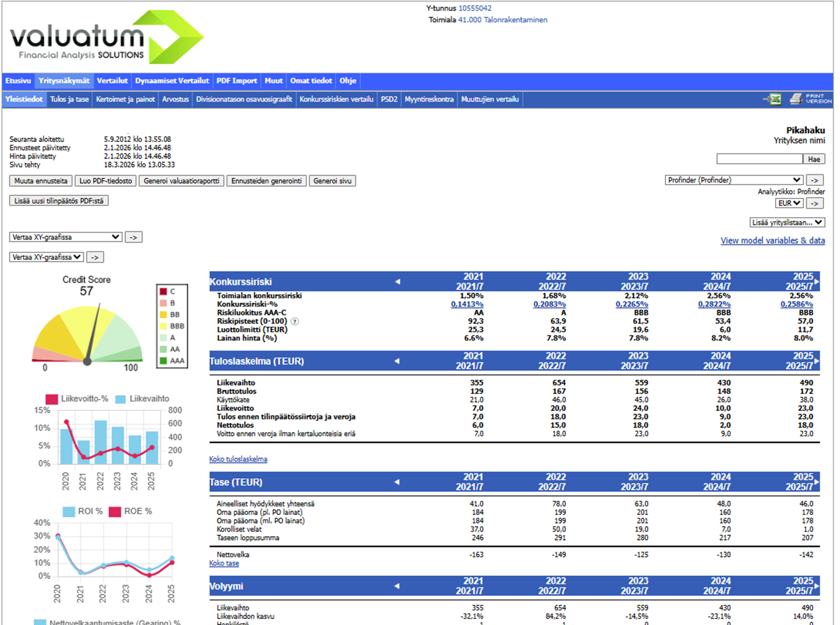Screen dimensions: 840x625
Task: Open the first Vertaa XY-graafissa dropdown
Action: click(x=66, y=237)
